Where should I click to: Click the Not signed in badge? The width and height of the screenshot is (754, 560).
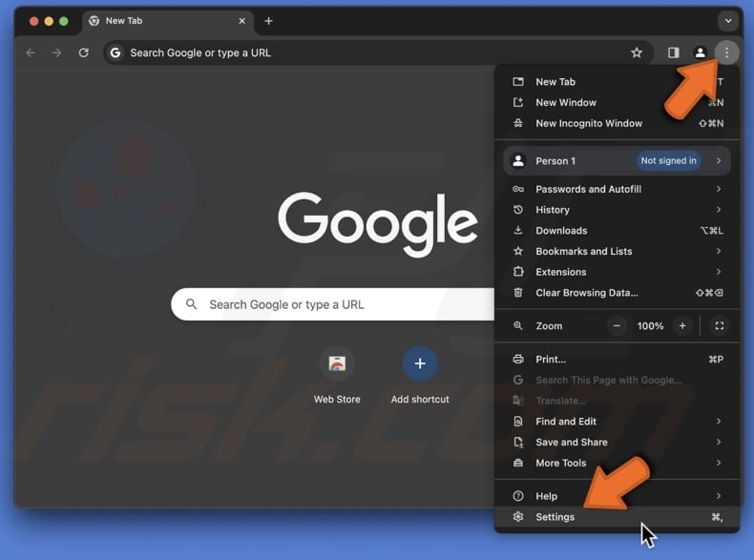[x=668, y=160]
